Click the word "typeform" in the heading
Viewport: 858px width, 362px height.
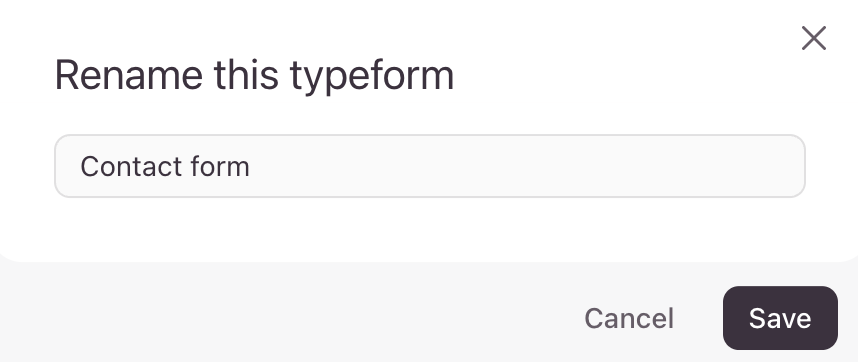click(372, 77)
